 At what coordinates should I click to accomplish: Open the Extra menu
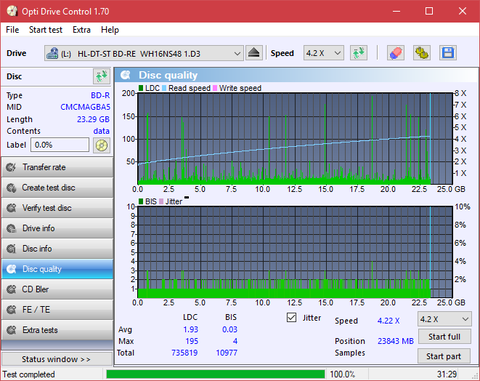tap(81, 30)
